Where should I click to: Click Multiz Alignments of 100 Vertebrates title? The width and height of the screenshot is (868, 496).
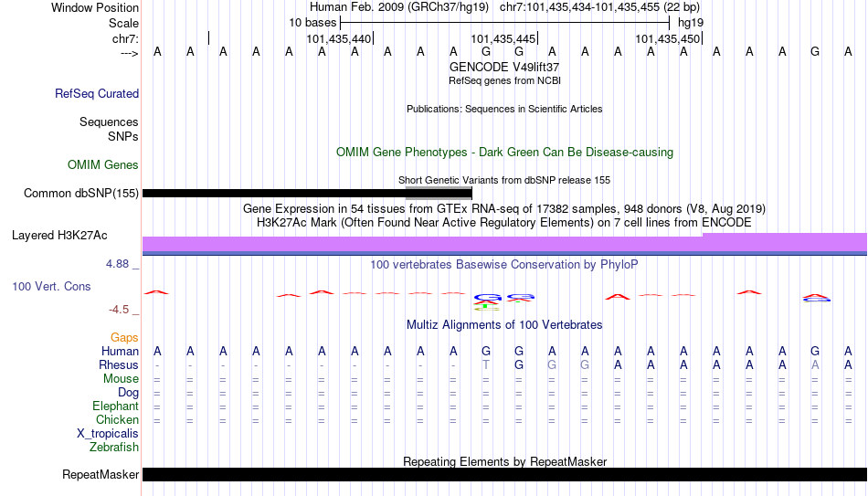(x=504, y=325)
